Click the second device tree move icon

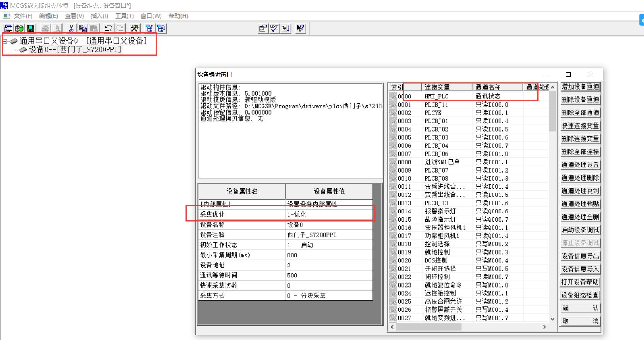161,28
